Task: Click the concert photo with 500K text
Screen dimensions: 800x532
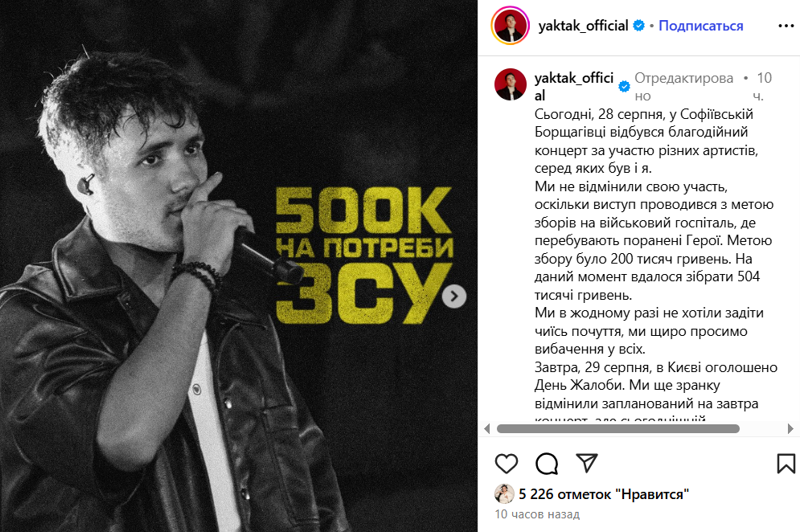Action: (x=239, y=266)
